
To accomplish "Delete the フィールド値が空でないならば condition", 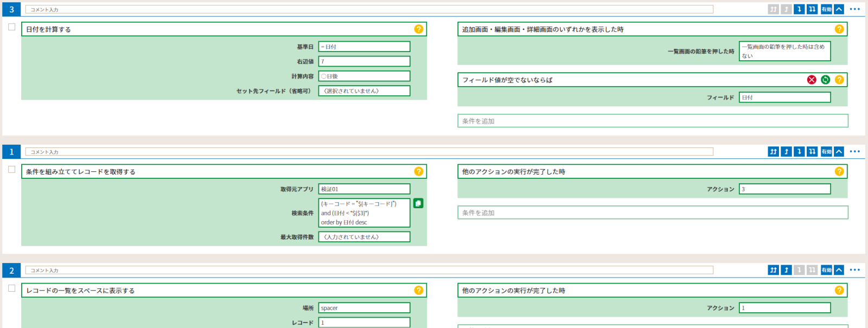I will [x=812, y=80].
